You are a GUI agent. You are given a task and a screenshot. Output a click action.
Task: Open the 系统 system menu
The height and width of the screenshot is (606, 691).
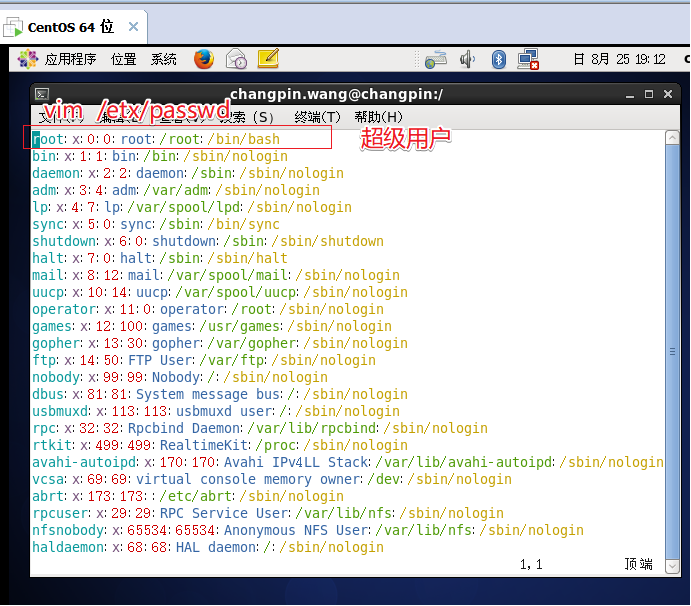pos(163,59)
